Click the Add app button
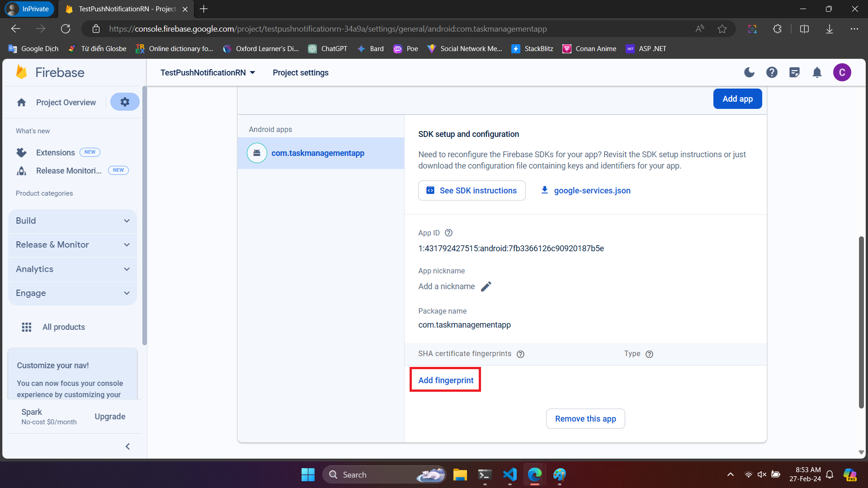 pos(737,99)
